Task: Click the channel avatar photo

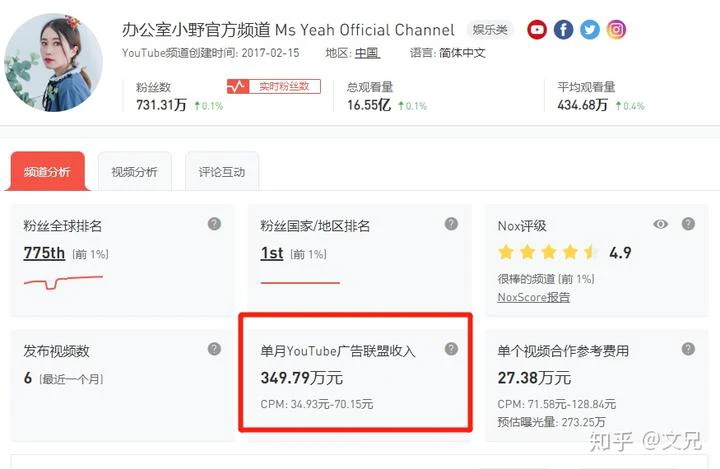Action: 54,62
